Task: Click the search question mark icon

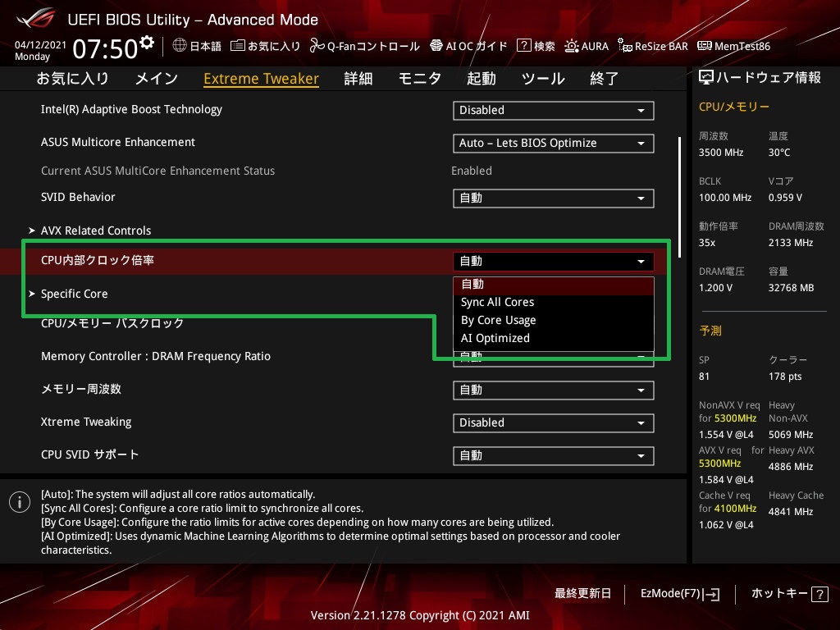Action: click(x=523, y=46)
